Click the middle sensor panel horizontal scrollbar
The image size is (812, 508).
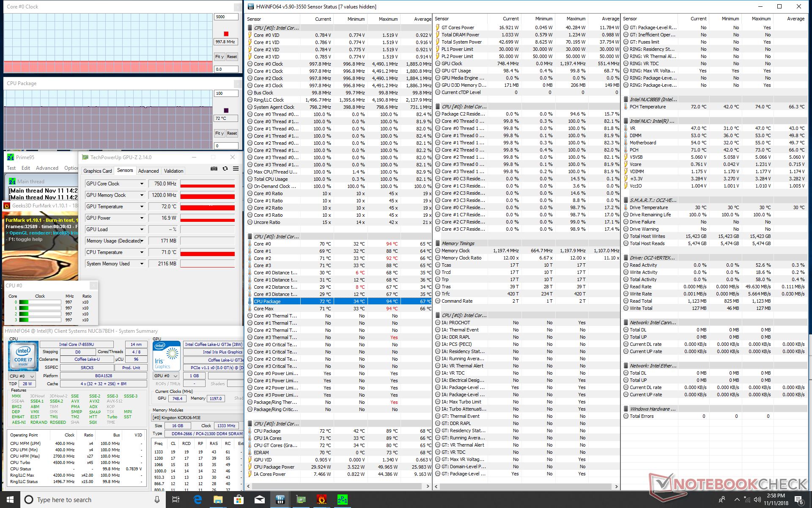click(x=526, y=486)
